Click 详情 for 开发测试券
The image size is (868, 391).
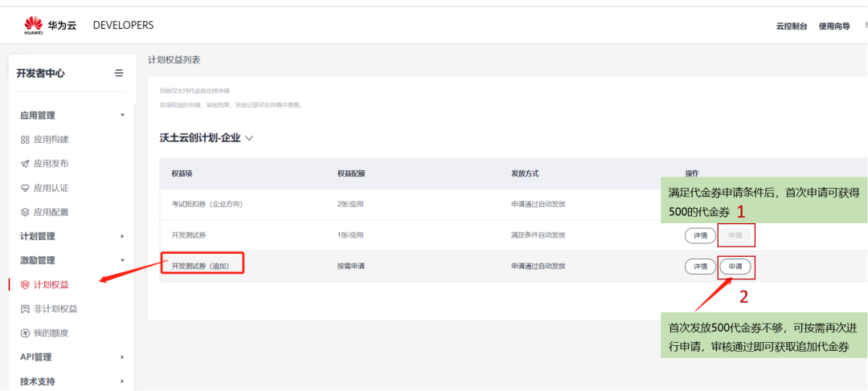tap(700, 235)
